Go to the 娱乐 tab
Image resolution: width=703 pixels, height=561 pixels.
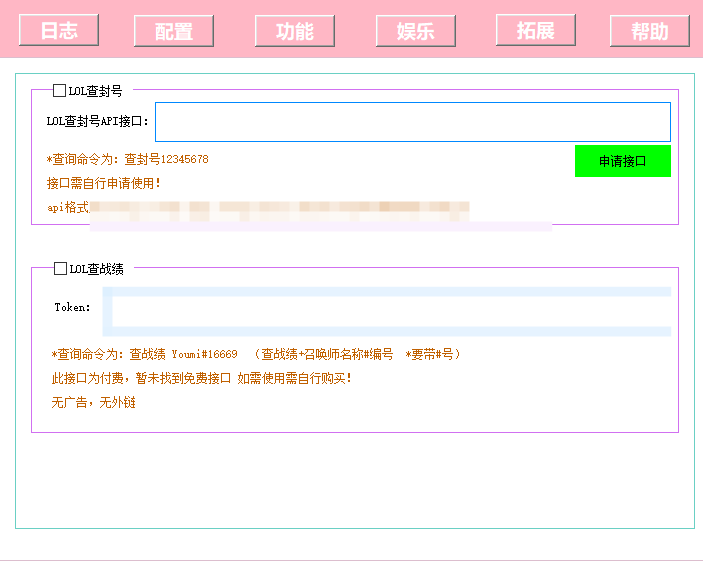coord(416,31)
